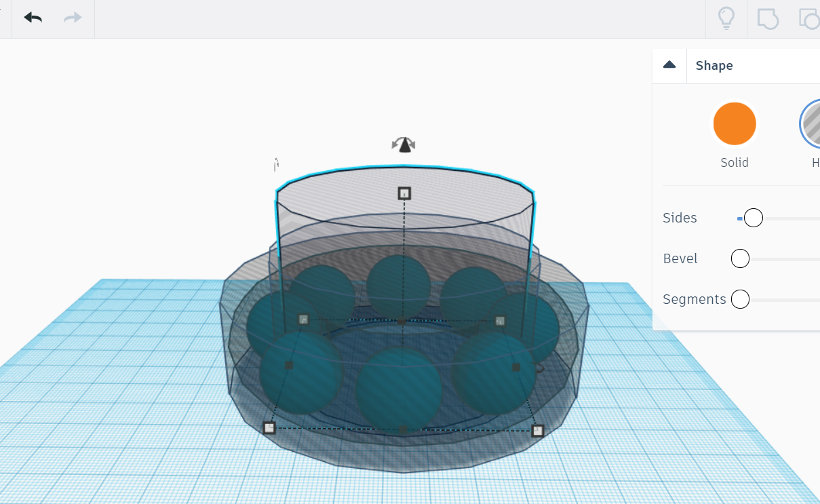Click the Undo arrow in the toolbar
The image size is (820, 504).
tap(32, 18)
